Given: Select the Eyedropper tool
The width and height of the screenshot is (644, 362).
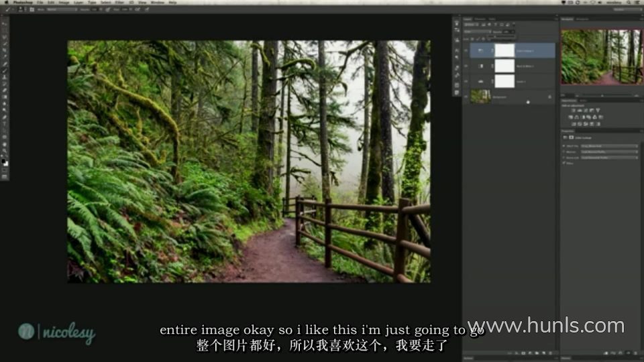Looking at the screenshot, I should (5, 57).
